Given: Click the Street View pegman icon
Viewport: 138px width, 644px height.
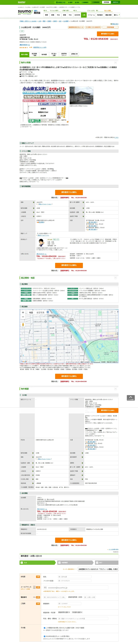Looking at the screenshot, I should point(23,324).
